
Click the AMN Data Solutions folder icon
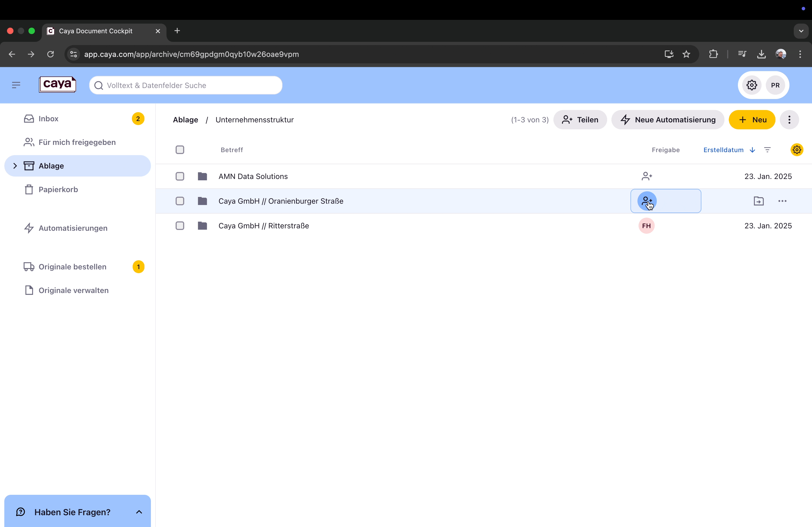coord(202,176)
